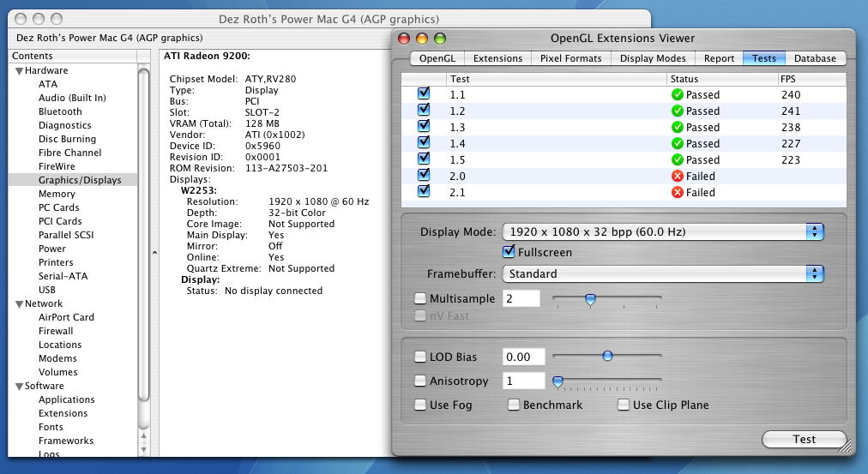Uncheck the test 2.1 checkbox
The height and width of the screenshot is (474, 868).
(x=424, y=191)
